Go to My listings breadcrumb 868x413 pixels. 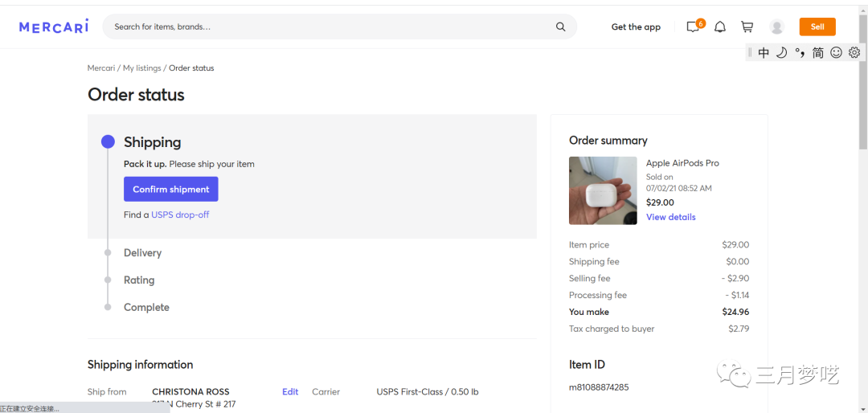point(142,68)
